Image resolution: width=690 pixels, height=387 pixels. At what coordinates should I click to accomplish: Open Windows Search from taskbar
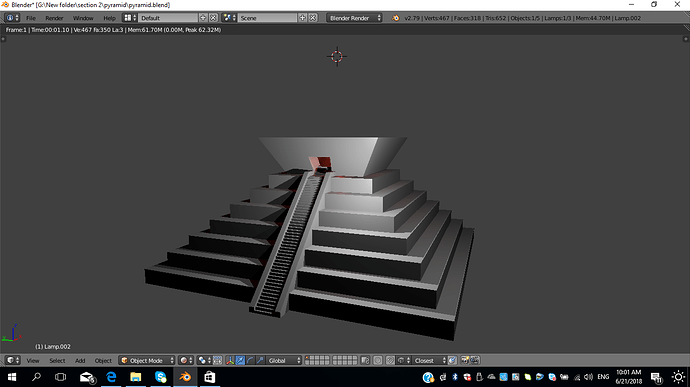[36, 377]
